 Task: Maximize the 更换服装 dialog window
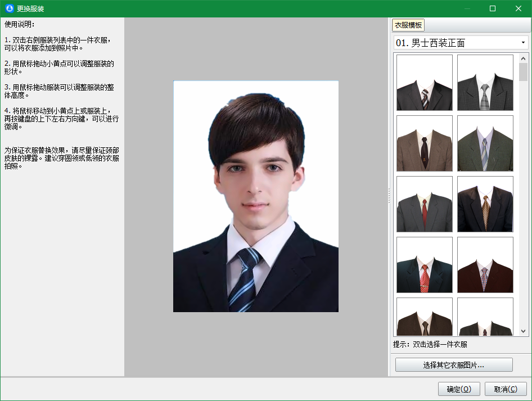[x=493, y=8]
